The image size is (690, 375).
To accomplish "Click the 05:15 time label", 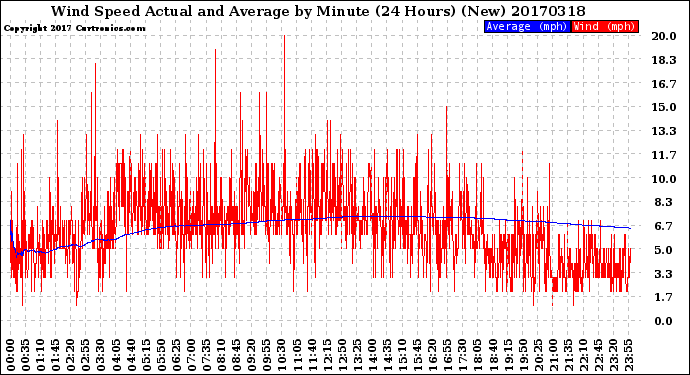I will tap(146, 355).
